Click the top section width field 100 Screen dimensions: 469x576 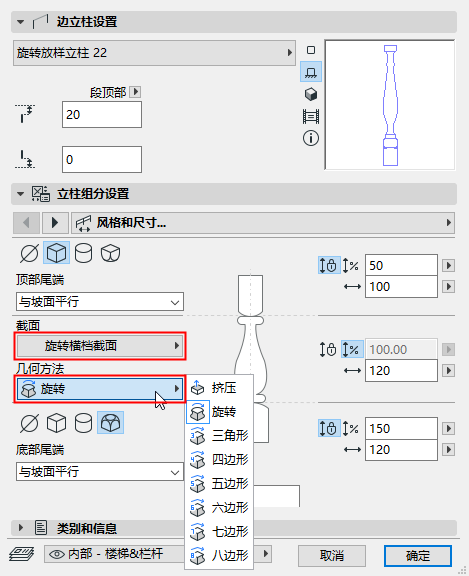tap(401, 287)
